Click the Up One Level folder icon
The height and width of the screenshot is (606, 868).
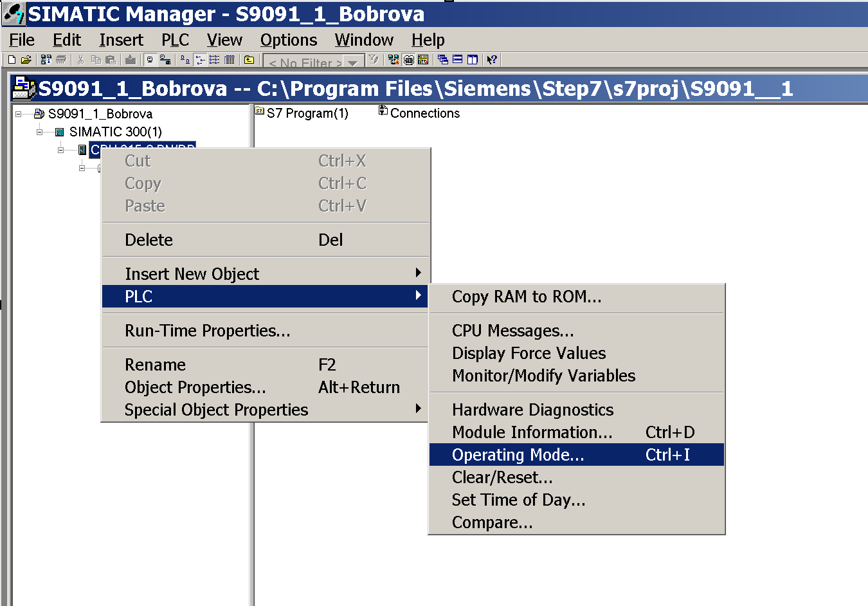tap(249, 60)
